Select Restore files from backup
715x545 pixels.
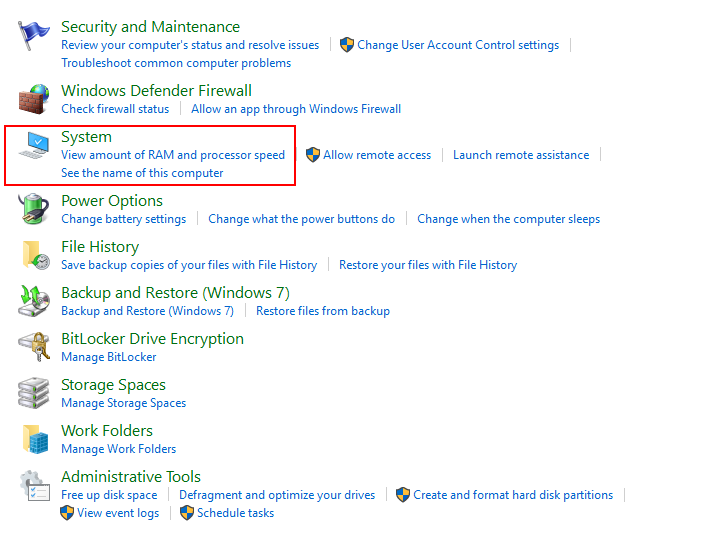pyautogui.click(x=323, y=311)
